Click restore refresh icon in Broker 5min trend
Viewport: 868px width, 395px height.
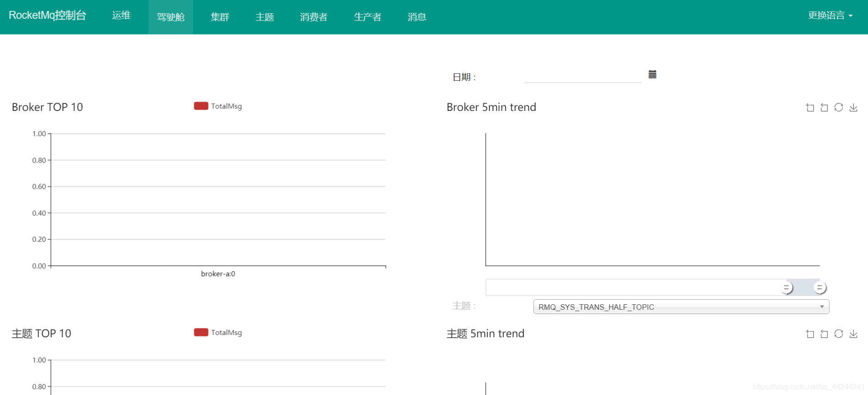tap(839, 107)
